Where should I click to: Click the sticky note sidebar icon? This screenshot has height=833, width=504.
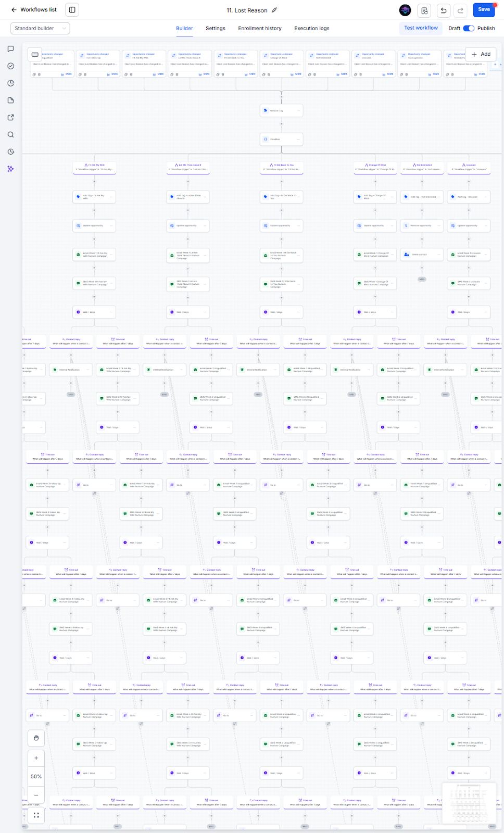coord(10,100)
